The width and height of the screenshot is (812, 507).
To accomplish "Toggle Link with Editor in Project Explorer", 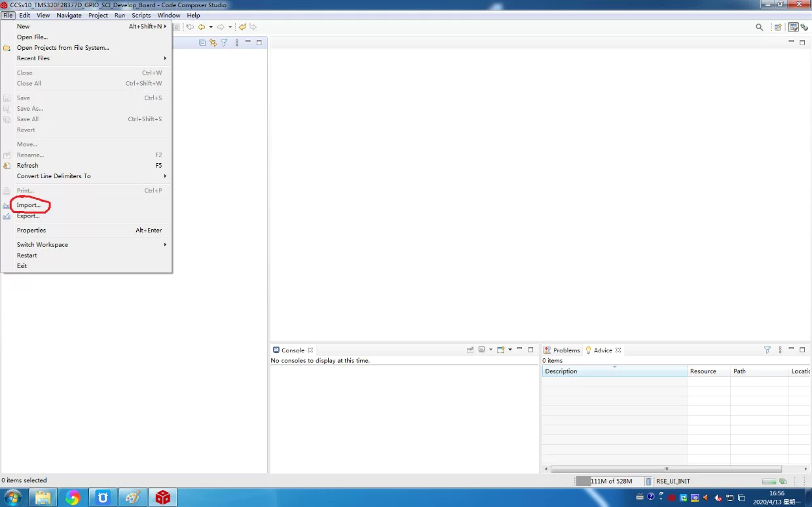I will pyautogui.click(x=213, y=43).
